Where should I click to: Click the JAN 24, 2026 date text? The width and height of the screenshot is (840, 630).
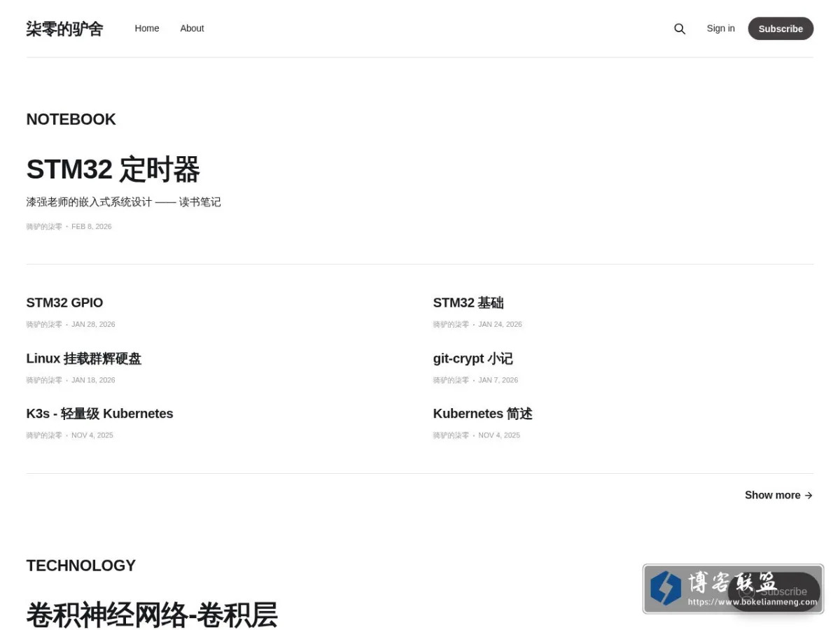[x=500, y=325]
